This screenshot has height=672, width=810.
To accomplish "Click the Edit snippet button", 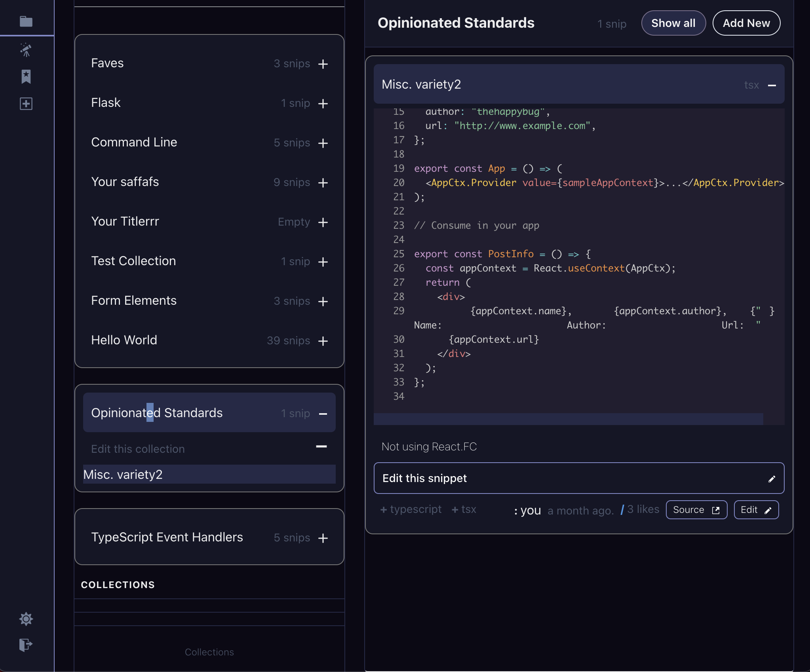I will (756, 510).
